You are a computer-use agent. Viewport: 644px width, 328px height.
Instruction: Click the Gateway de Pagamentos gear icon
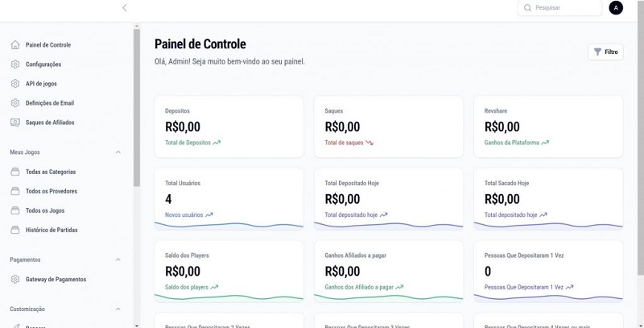(x=15, y=279)
